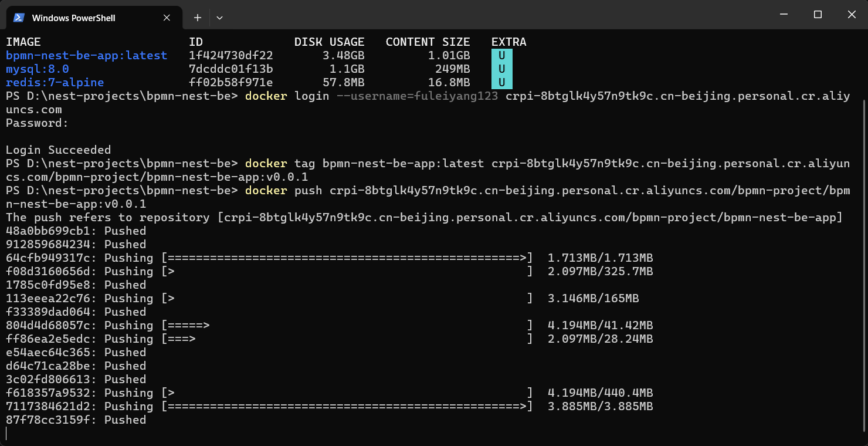
Task: Click the 1.1GB disk usage value
Action: click(347, 69)
